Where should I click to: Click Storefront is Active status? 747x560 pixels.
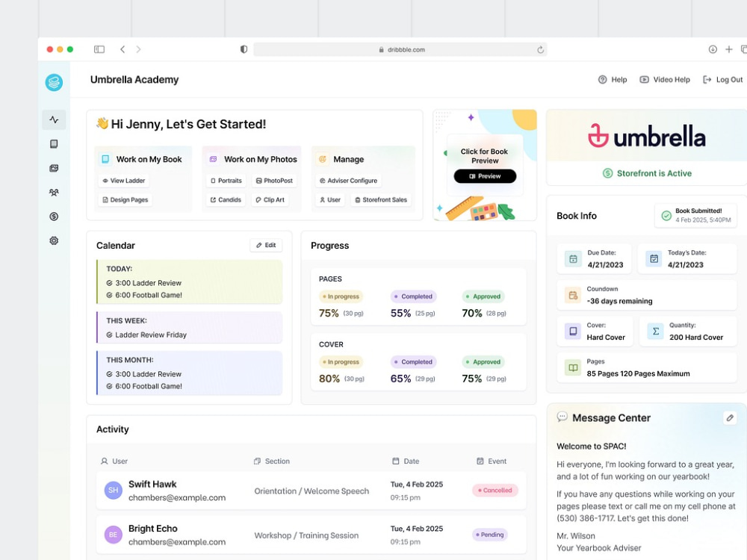coord(648,173)
